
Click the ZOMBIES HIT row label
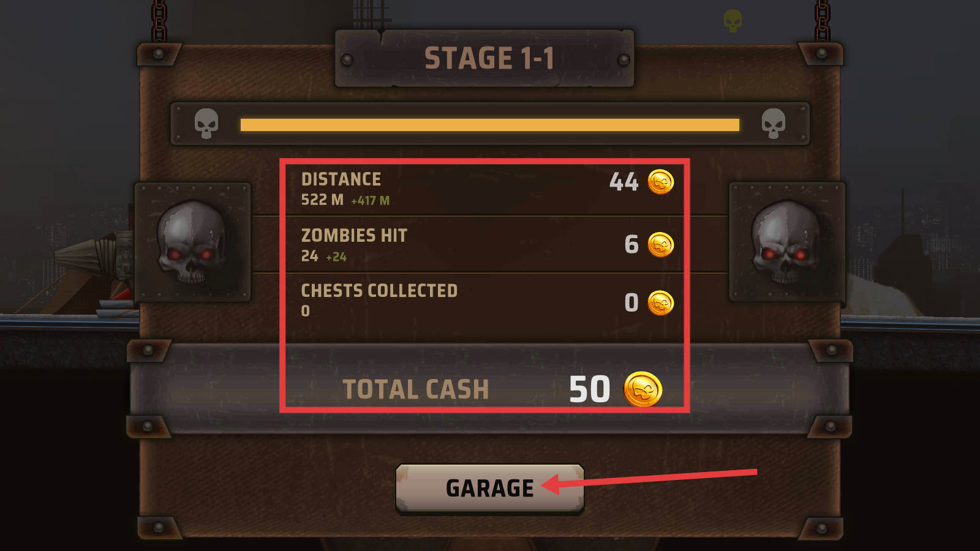click(354, 236)
